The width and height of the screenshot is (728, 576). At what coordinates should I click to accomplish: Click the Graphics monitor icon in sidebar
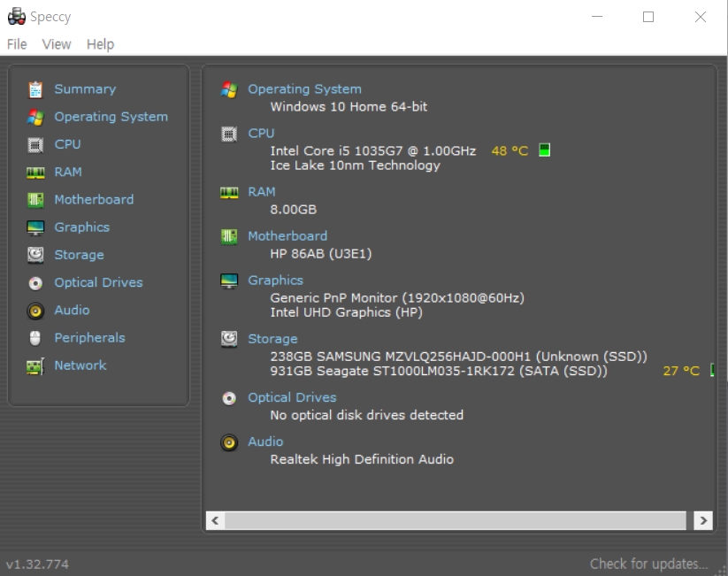click(x=35, y=227)
